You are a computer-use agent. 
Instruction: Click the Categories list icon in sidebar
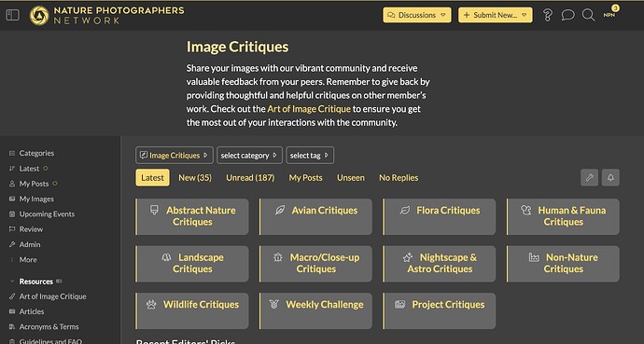click(x=12, y=153)
